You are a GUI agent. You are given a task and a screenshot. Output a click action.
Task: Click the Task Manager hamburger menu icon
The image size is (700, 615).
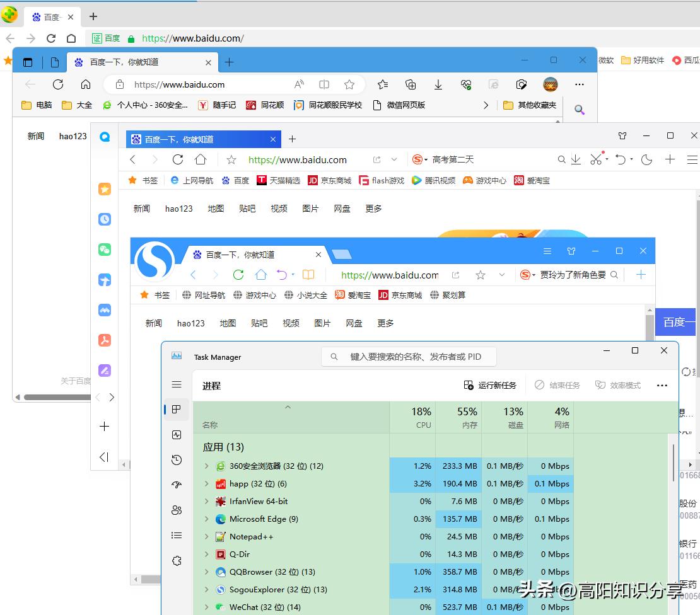coord(177,384)
